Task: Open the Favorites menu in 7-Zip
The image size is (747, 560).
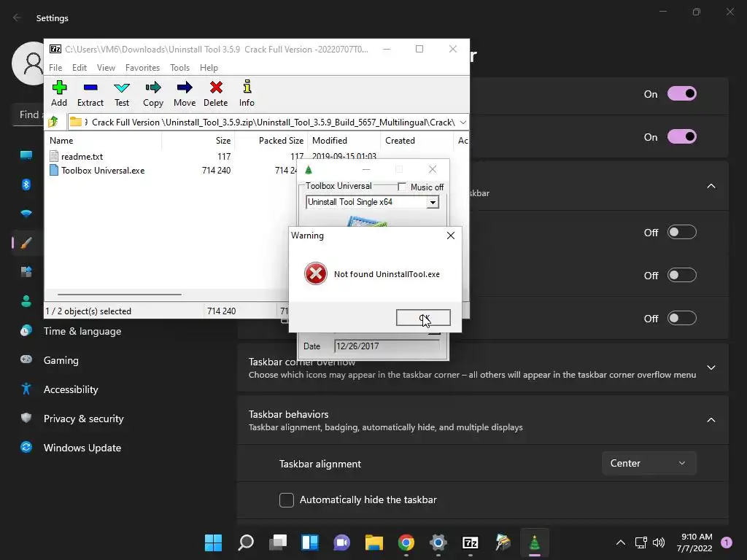Action: tap(142, 68)
